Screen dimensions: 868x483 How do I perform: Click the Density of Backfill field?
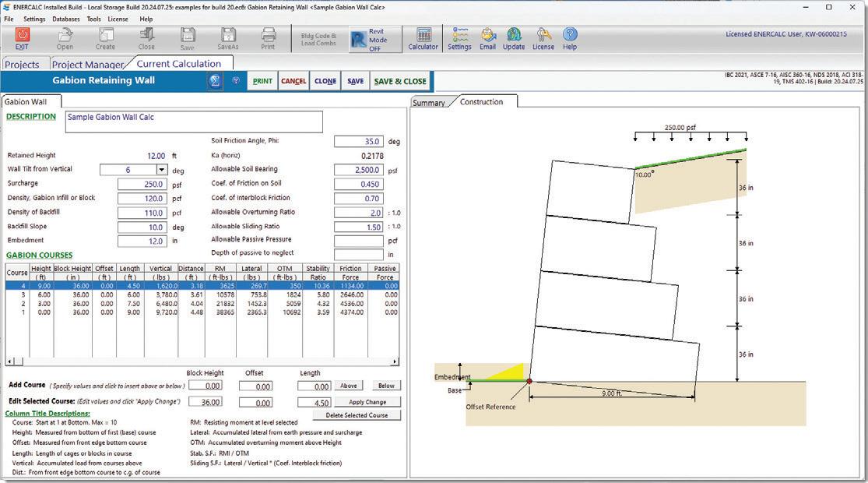[142, 213]
